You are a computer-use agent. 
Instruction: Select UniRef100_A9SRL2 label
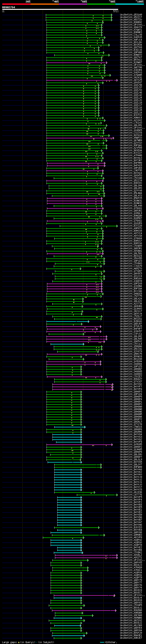[131, 555]
